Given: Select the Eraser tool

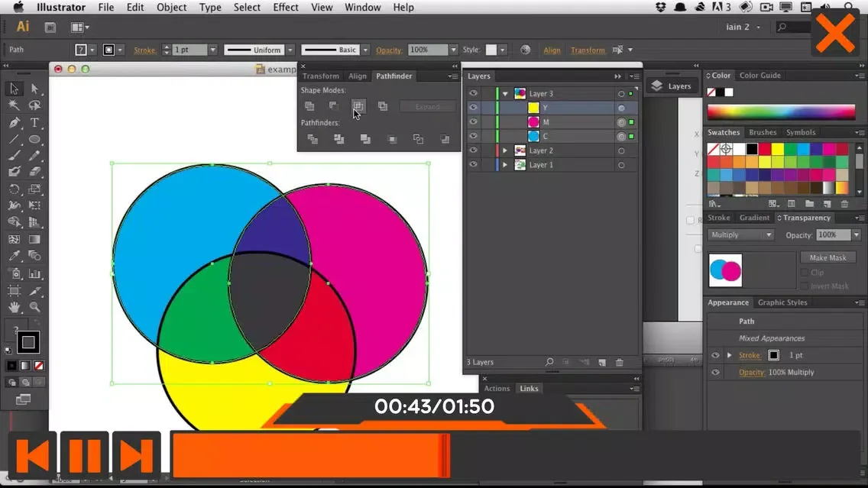Looking at the screenshot, I should pos(34,172).
